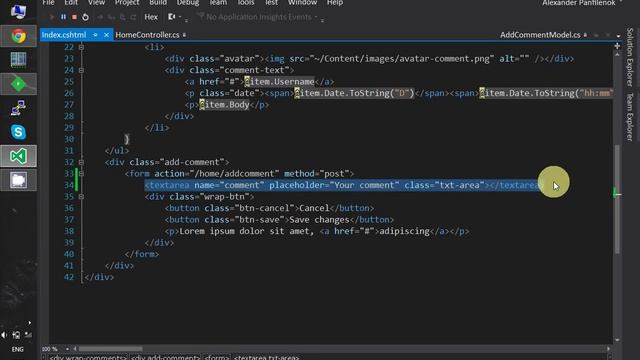Viewport: 640px width, 360px height.
Task: Collapse comment-text div on line 24
Action: (x=81, y=70)
